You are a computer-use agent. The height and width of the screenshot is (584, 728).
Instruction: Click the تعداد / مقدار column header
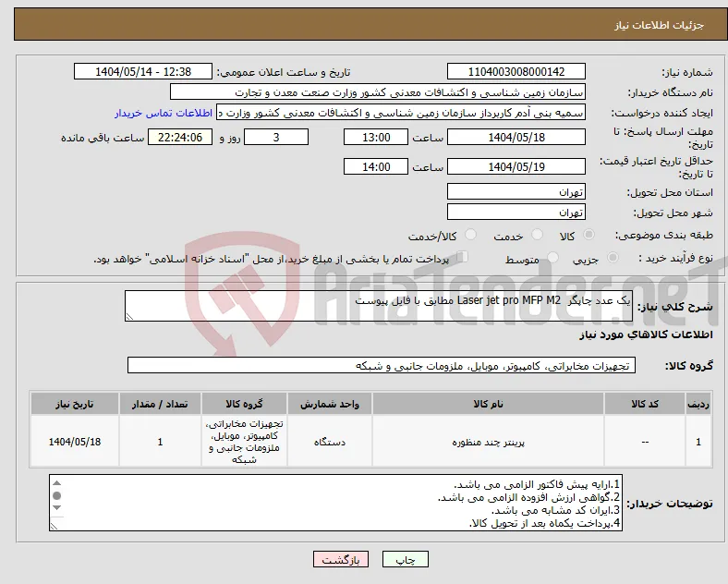click(160, 404)
